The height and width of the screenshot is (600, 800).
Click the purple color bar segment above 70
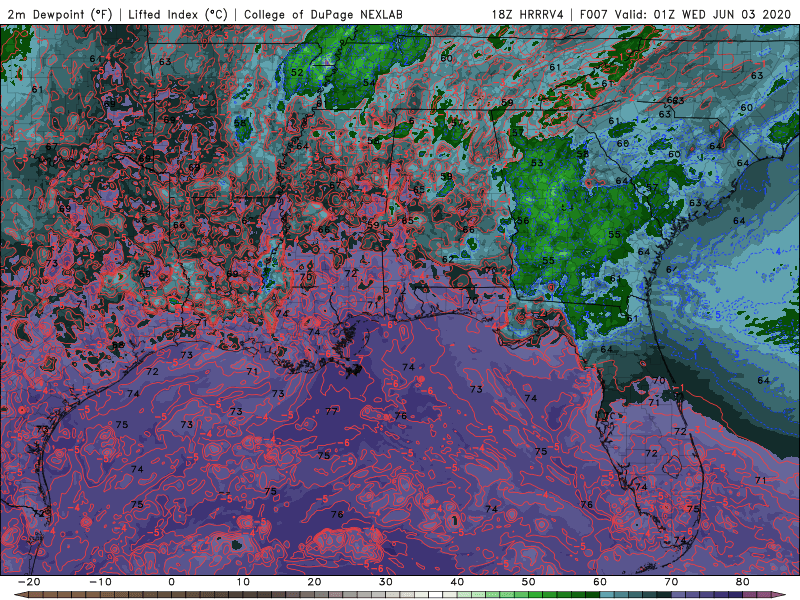coord(679,595)
